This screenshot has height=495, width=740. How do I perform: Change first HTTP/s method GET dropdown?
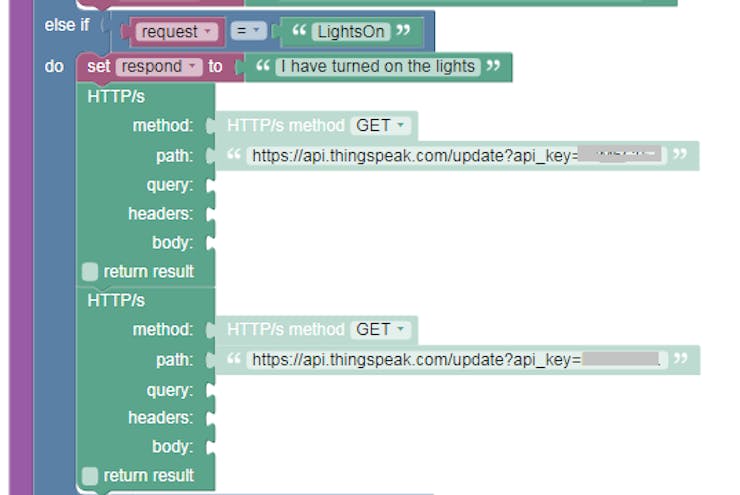pos(380,126)
